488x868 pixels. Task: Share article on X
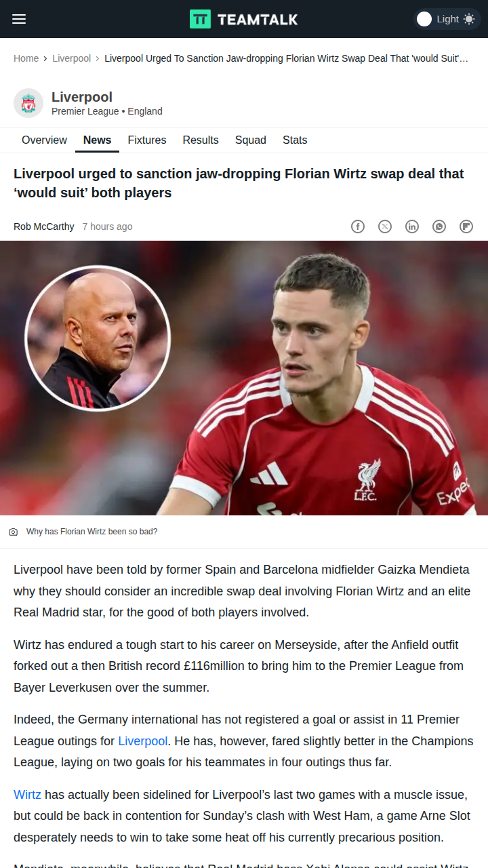[x=385, y=226]
